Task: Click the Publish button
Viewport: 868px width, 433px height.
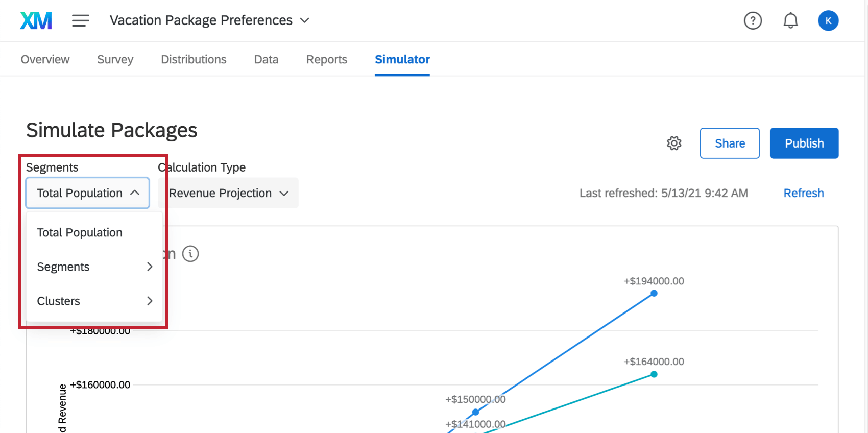Action: point(804,143)
